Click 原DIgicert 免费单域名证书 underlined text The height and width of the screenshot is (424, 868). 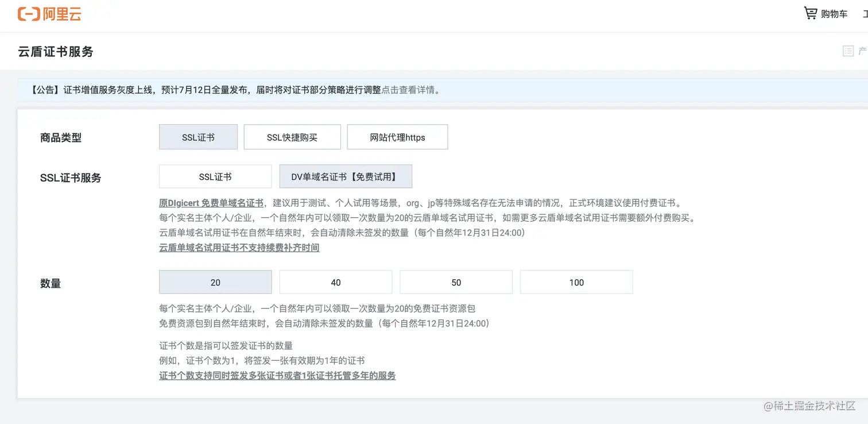click(x=211, y=203)
